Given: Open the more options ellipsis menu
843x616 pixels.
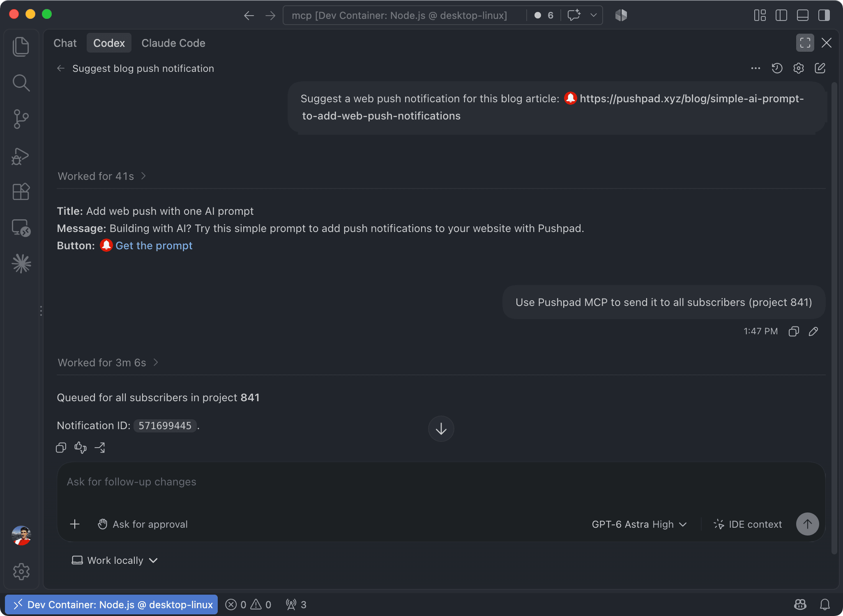Looking at the screenshot, I should tap(755, 68).
